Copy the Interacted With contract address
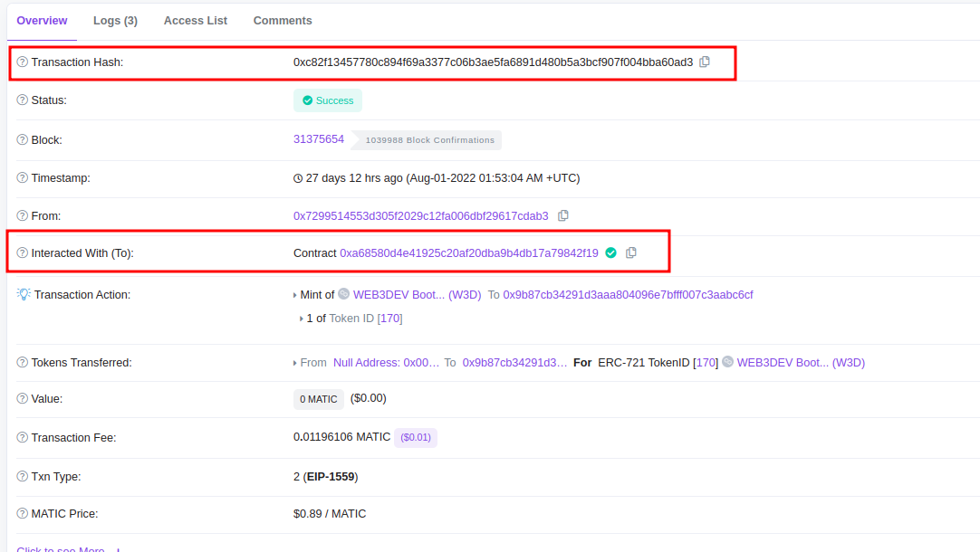The image size is (980, 552). pos(631,252)
